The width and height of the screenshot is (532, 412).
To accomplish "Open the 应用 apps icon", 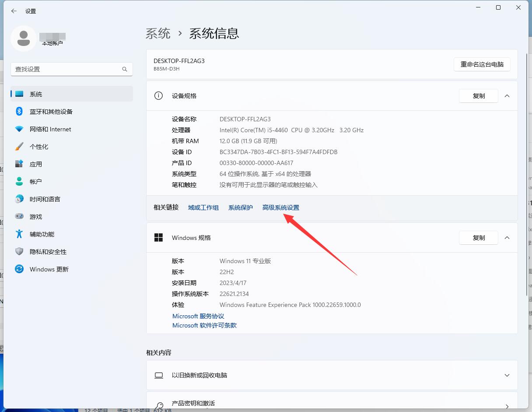I will (19, 164).
